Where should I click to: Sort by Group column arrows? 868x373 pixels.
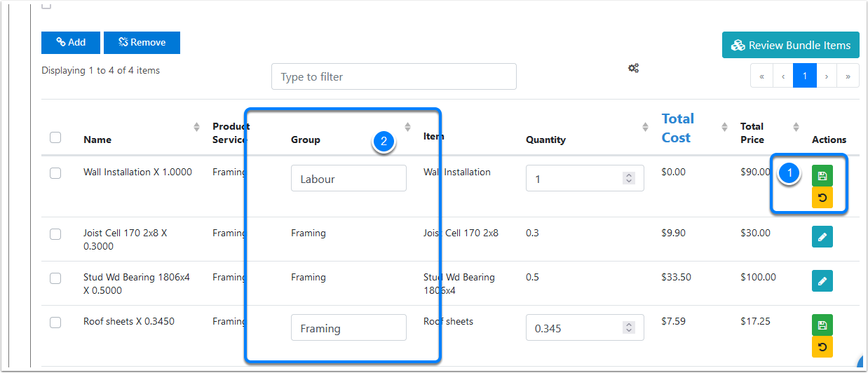coord(407,127)
